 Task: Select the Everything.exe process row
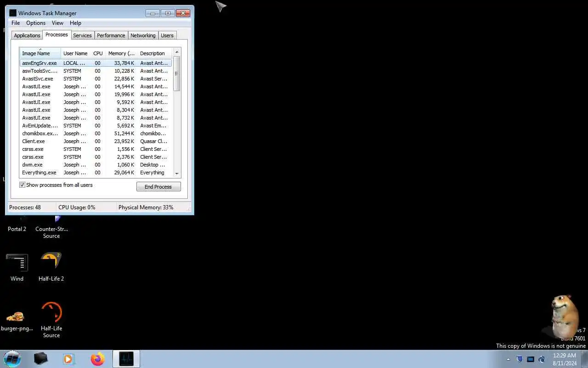click(96, 172)
